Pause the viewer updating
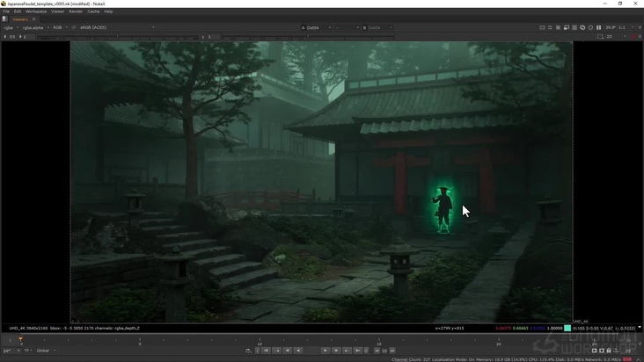This screenshot has width=644, height=362. (x=599, y=27)
